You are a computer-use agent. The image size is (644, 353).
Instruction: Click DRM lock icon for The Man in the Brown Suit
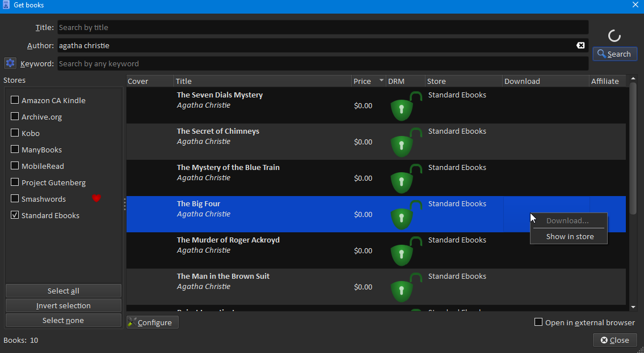point(405,287)
